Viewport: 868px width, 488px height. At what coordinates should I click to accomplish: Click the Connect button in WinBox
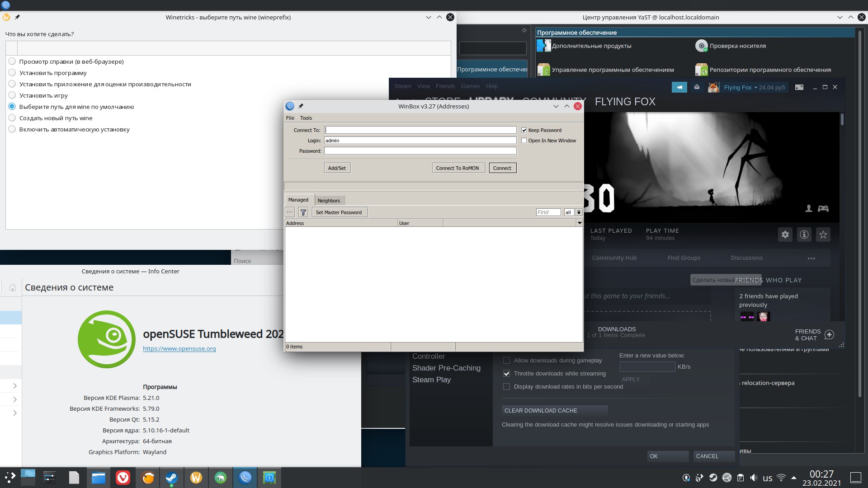(x=502, y=168)
